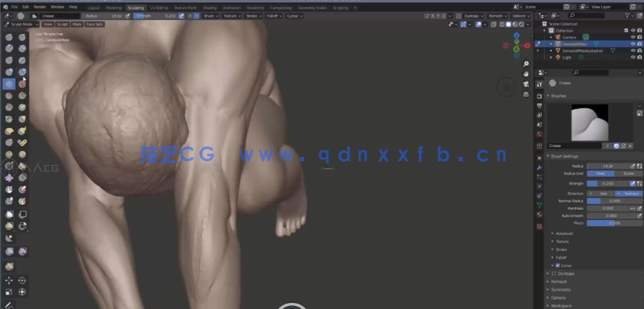The width and height of the screenshot is (644, 309).
Task: Open the Falloff dropdown in header
Action: (274, 16)
